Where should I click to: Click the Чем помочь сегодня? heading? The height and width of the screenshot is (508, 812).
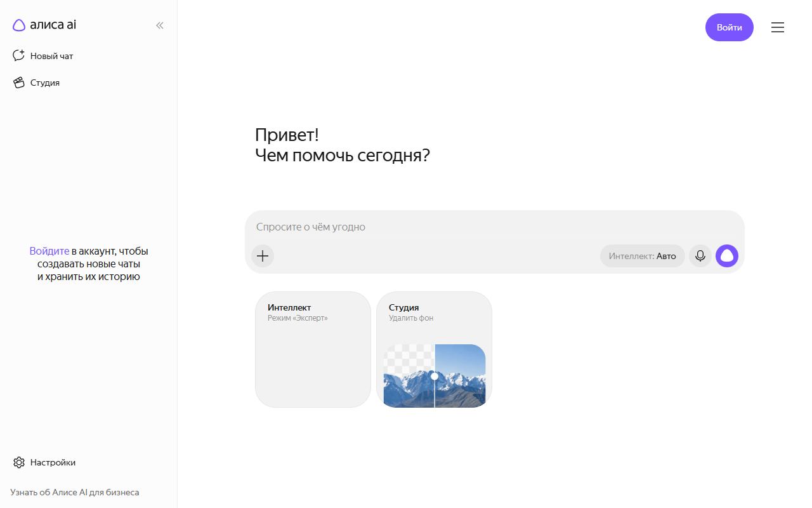click(343, 155)
